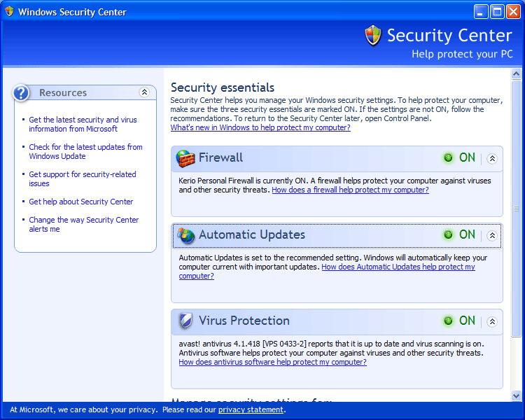Click the Automatic Updates 'ON' status text
This screenshot has width=525, height=420.
point(467,234)
